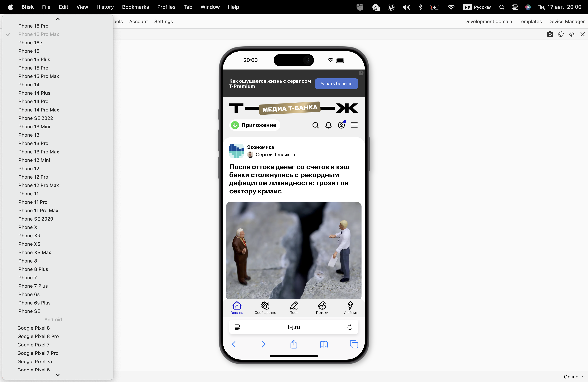Open the hamburger menu on the site

point(354,125)
